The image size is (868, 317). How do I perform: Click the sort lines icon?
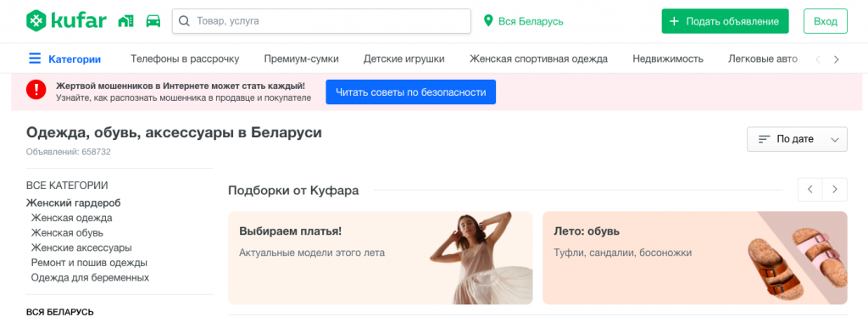765,139
